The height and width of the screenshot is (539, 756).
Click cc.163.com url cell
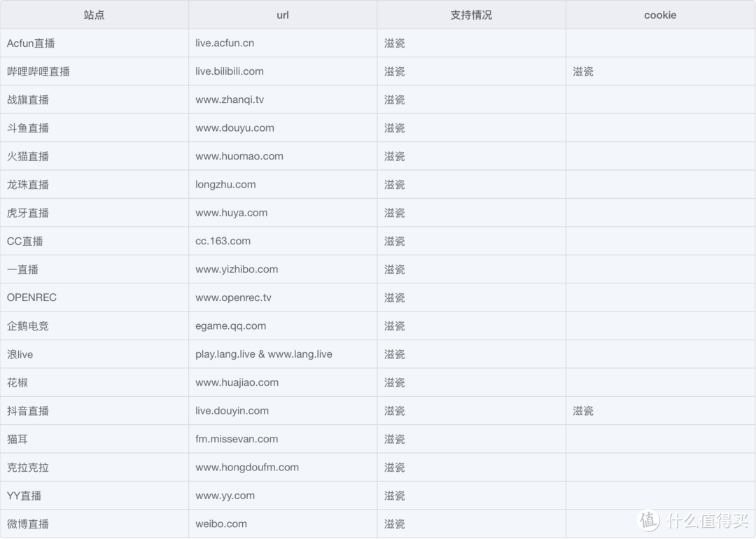point(283,241)
